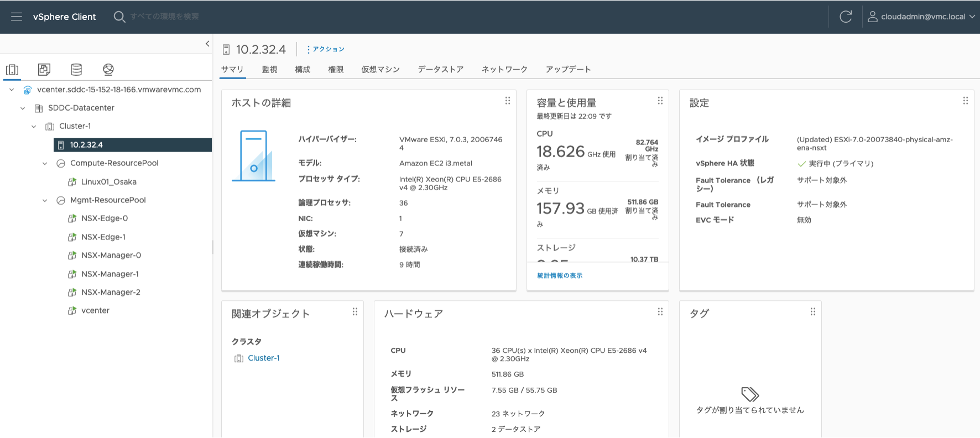Switch to the 監視 tab
Image resolution: width=980 pixels, height=438 pixels.
point(269,69)
